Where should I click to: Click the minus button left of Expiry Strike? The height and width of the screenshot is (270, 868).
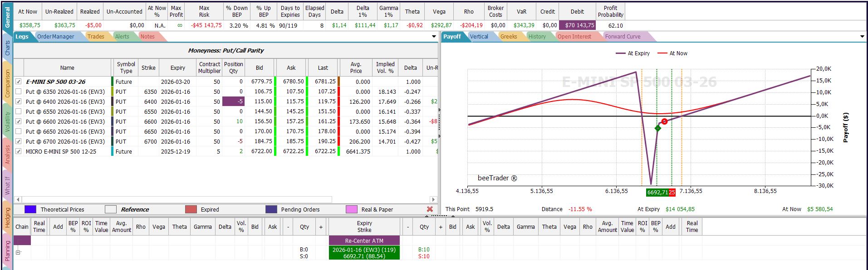pyautogui.click(x=288, y=227)
